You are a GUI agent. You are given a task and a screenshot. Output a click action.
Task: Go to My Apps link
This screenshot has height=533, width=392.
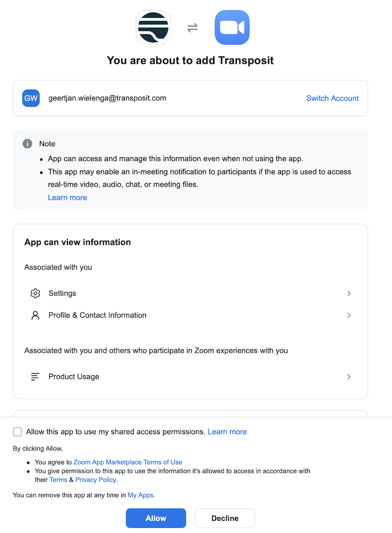[x=141, y=495]
